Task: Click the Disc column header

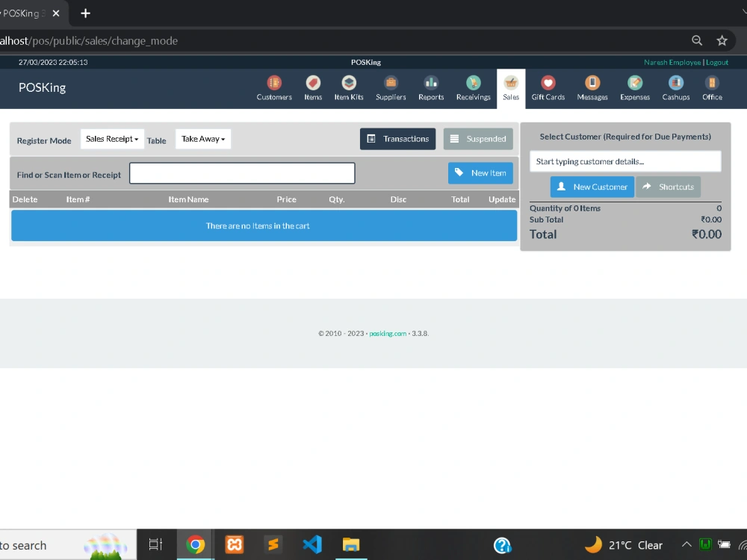Action: 398,199
